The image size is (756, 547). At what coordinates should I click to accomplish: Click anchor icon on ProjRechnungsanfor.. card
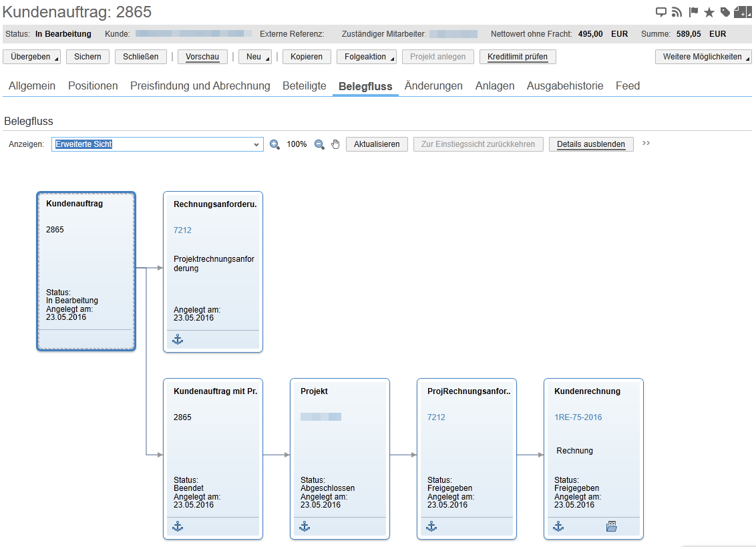point(431,526)
